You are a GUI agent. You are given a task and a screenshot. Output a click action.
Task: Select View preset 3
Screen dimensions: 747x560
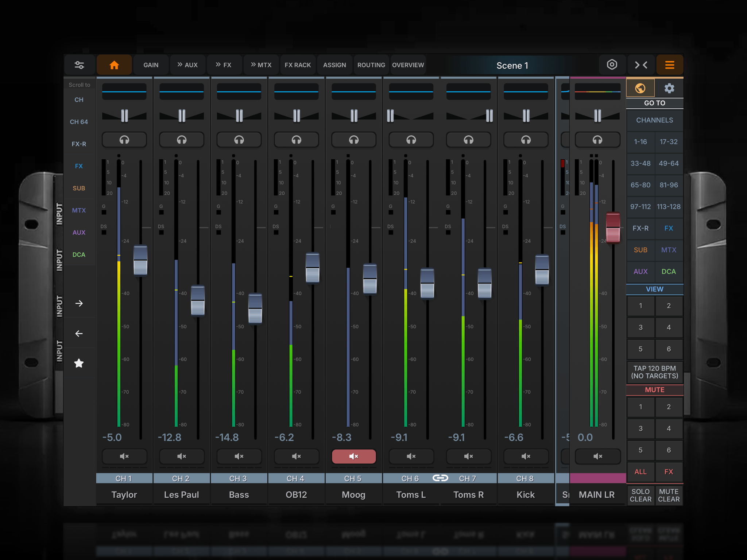pos(640,327)
